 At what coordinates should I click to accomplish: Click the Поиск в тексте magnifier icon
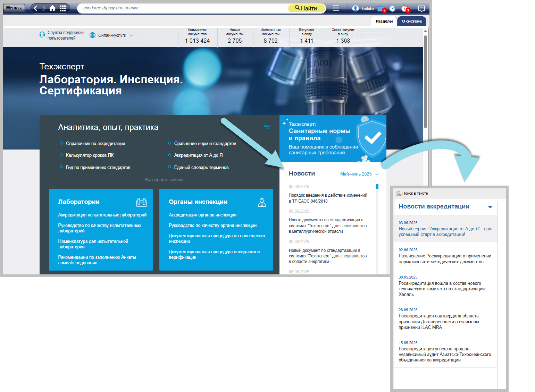click(x=399, y=193)
